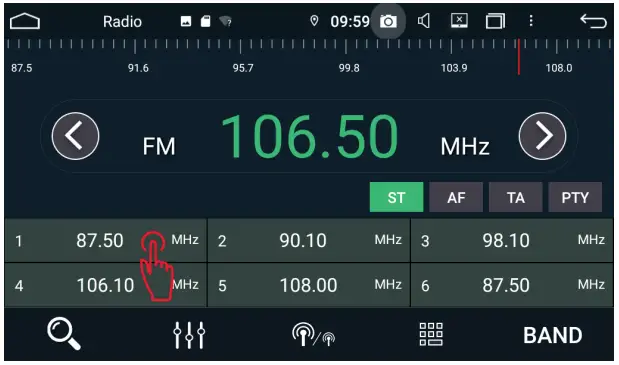Switch local/distant antenna mode
The width and height of the screenshot is (619, 365).
point(313,335)
